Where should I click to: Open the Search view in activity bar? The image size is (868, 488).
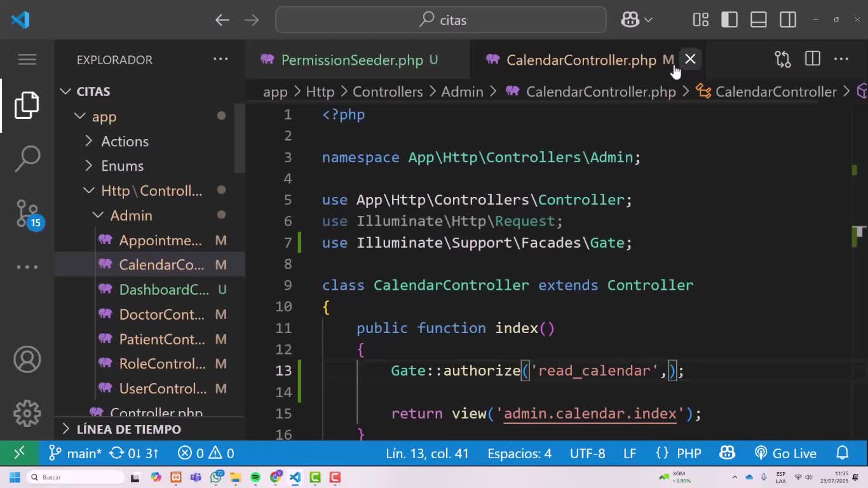pos(27,159)
